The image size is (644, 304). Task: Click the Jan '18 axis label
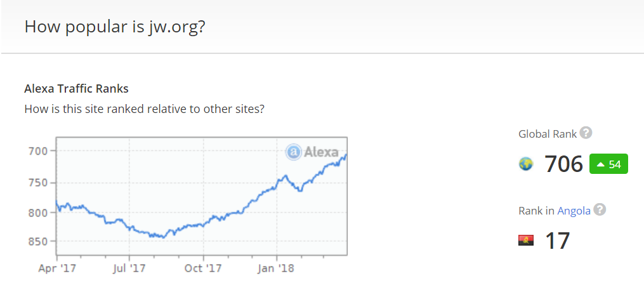point(277,268)
